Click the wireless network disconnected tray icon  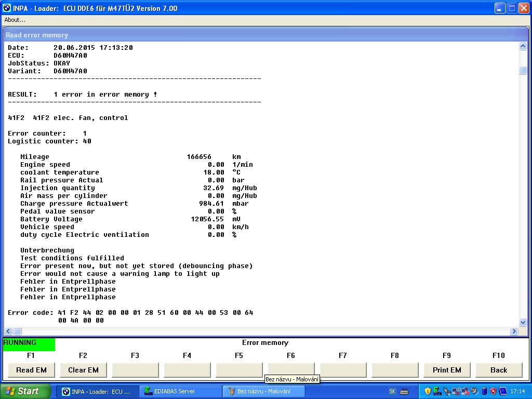(x=456, y=391)
